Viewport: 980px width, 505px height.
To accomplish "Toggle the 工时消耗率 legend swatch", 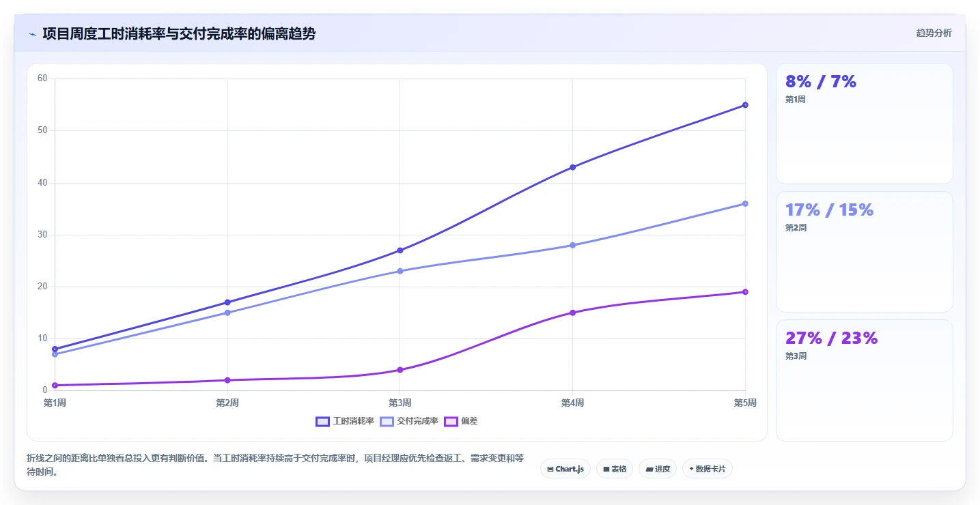I will click(x=322, y=421).
